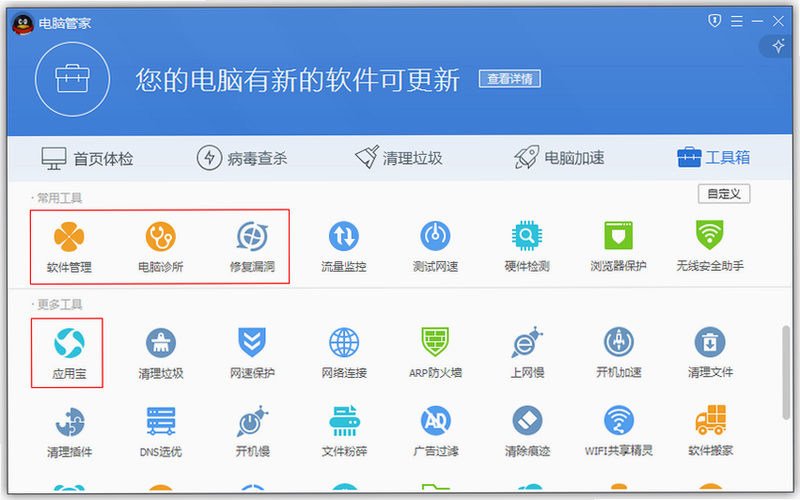800x500 pixels.
Task: Click the vertical scrollbar of tool list
Action: pos(786,372)
